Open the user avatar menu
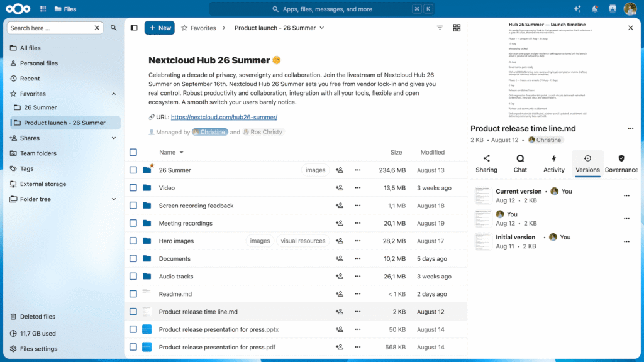 click(630, 9)
